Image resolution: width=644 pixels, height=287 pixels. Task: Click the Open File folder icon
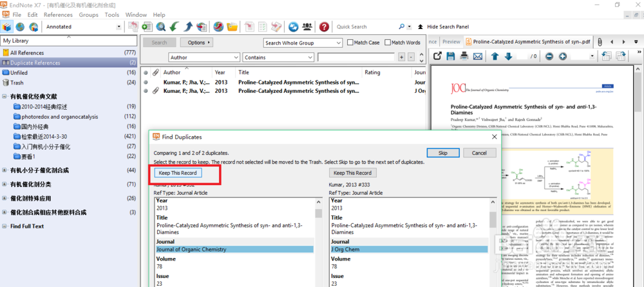coord(232,26)
